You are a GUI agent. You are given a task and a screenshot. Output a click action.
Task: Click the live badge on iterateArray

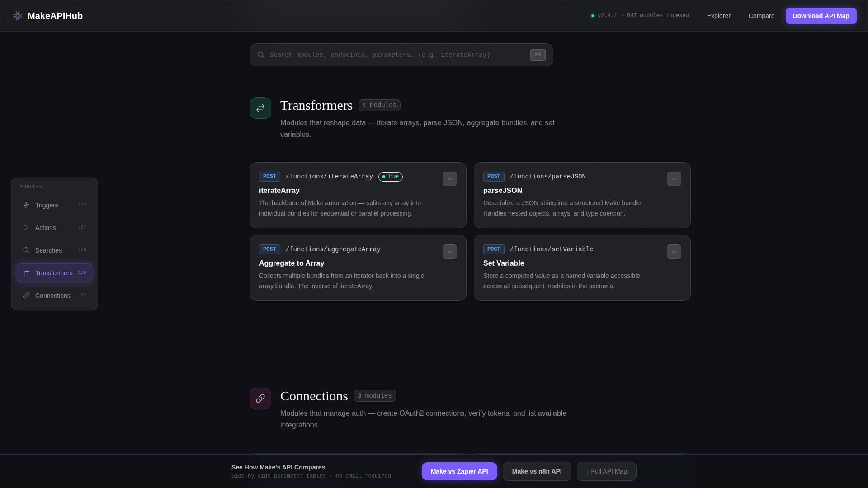[391, 177]
